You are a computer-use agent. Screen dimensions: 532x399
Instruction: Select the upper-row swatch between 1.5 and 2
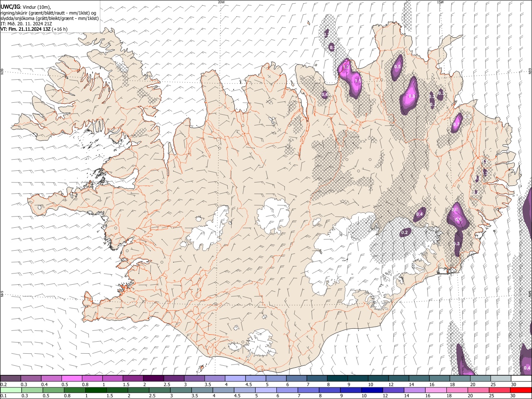(x=133, y=379)
